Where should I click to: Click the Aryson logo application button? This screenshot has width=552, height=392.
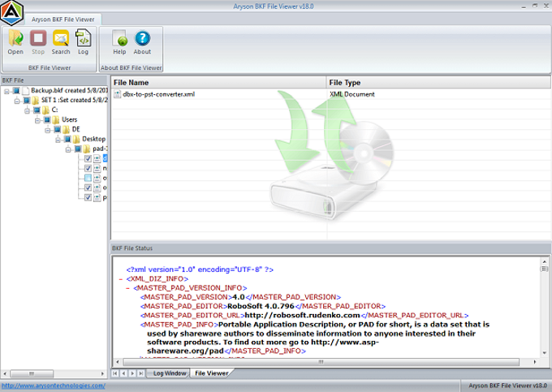11,13
